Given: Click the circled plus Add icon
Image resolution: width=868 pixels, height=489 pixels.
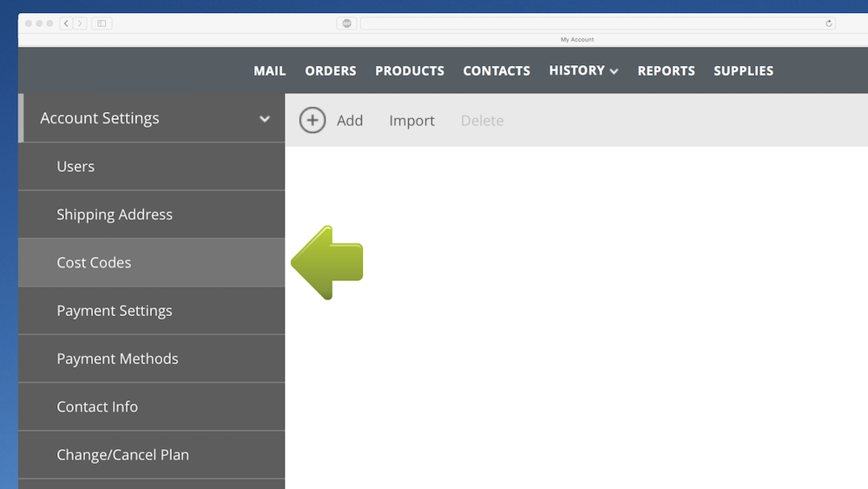Looking at the screenshot, I should [x=312, y=120].
